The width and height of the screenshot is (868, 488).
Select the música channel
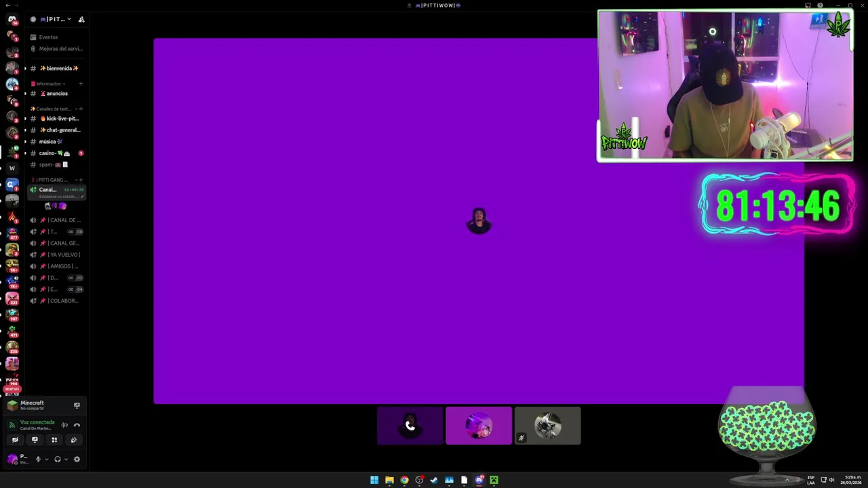pyautogui.click(x=57, y=142)
